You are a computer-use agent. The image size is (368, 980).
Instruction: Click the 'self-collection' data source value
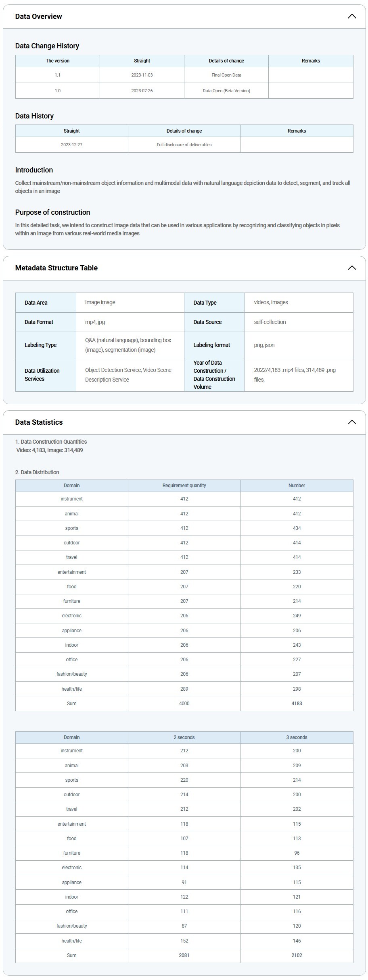coord(270,322)
